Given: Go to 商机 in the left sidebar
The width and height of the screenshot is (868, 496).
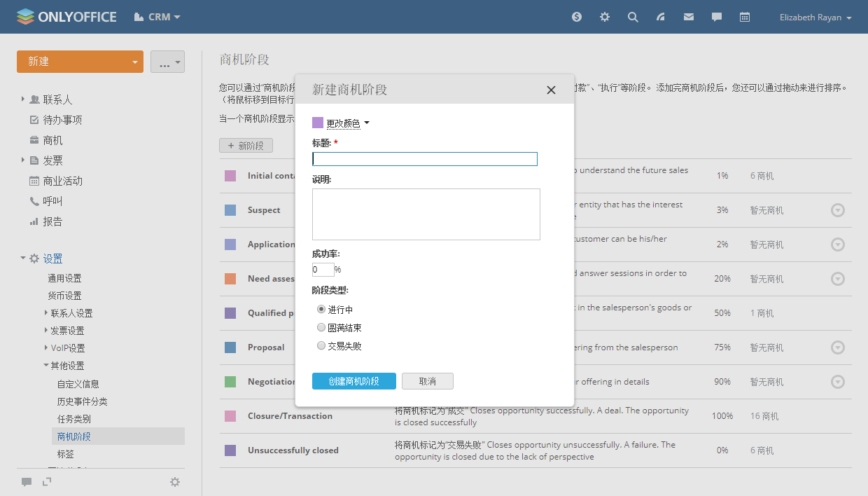Looking at the screenshot, I should [52, 140].
